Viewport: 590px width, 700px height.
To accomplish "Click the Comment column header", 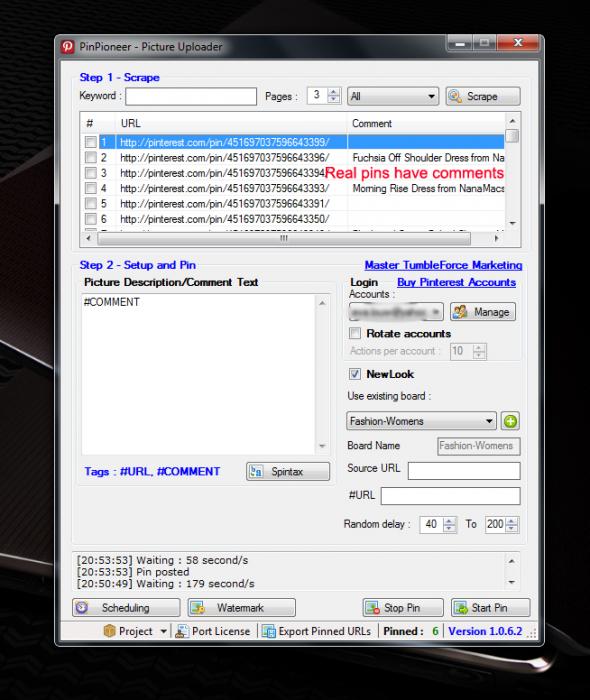I will [x=426, y=123].
